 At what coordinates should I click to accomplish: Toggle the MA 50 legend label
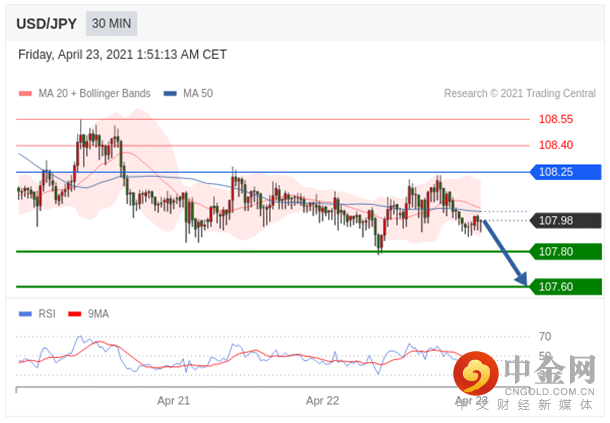(198, 93)
